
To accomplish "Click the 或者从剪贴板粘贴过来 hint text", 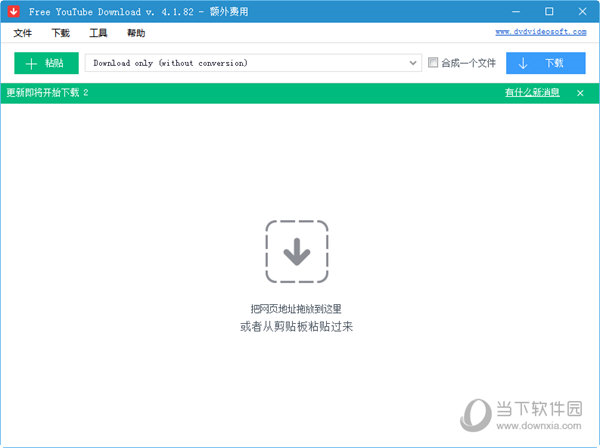I will [297, 326].
